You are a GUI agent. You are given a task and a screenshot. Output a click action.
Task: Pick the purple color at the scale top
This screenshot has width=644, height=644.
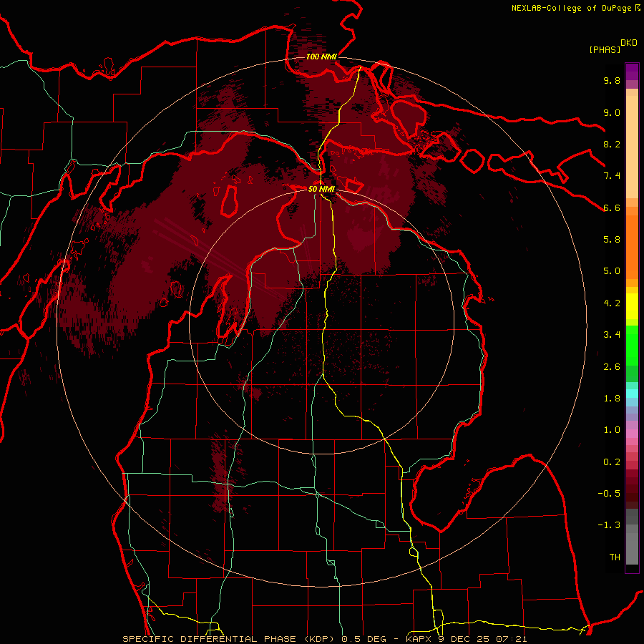click(x=632, y=72)
